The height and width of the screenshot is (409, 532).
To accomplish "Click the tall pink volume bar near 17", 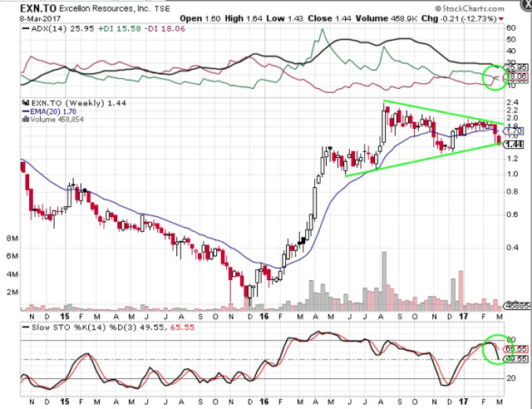I will coord(461,291).
